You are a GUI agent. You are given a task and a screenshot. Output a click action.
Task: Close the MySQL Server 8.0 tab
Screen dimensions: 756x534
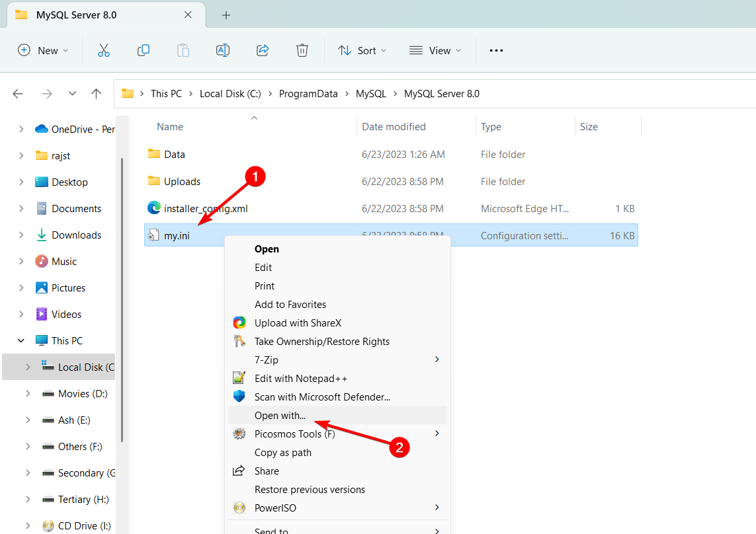point(188,15)
